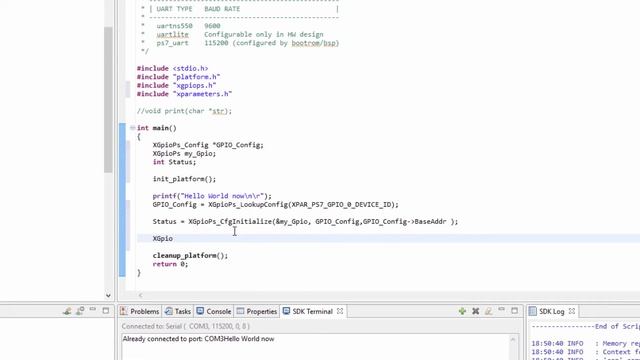Click editor horizontal scroll left arrow
The height and width of the screenshot is (360, 640).
point(140,295)
